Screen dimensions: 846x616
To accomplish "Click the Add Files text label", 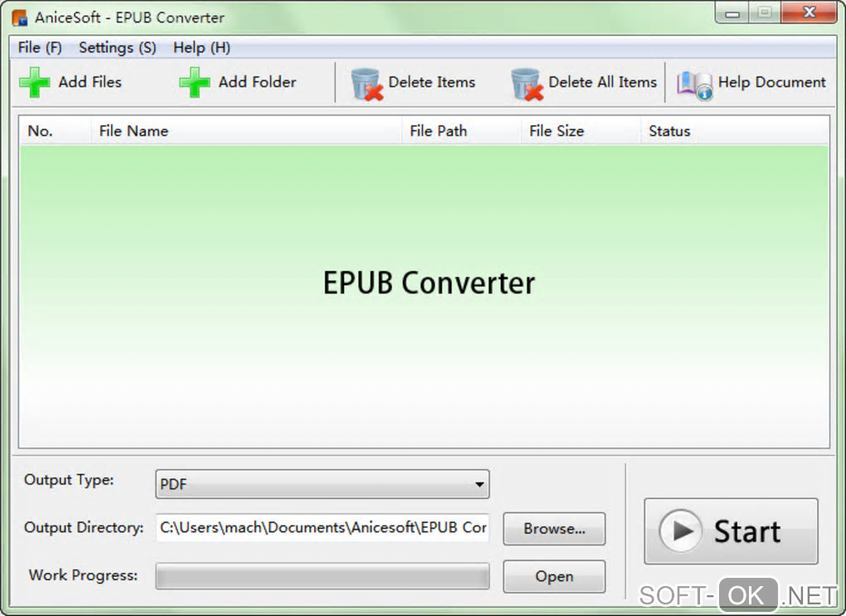I will tap(90, 82).
